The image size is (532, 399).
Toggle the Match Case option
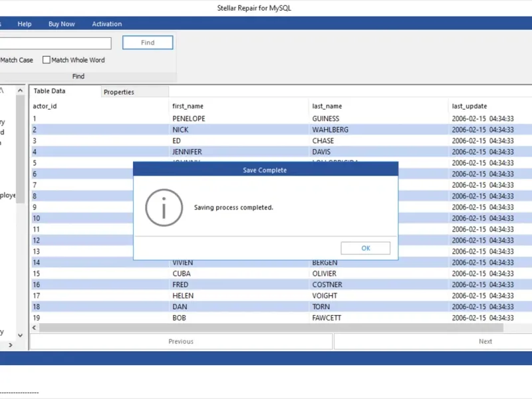tap(16, 60)
